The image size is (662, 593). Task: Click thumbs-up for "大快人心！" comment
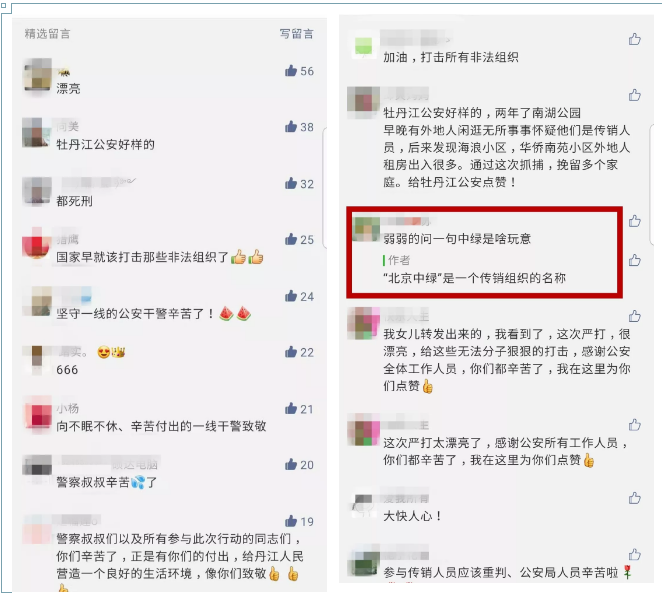635,498
